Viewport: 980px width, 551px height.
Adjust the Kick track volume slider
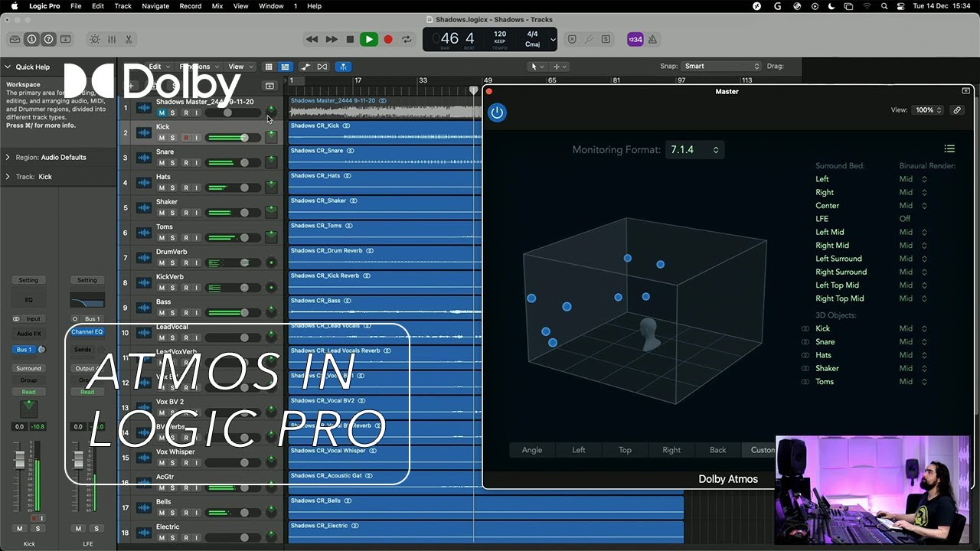[234, 138]
